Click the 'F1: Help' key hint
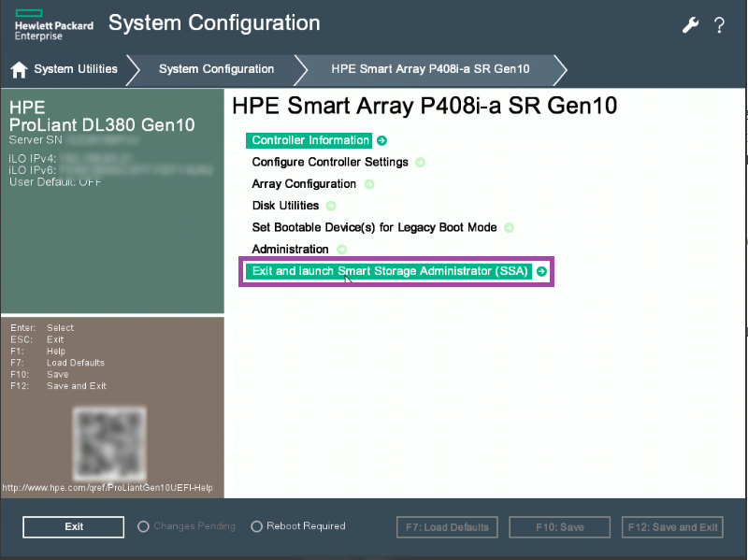 37,352
